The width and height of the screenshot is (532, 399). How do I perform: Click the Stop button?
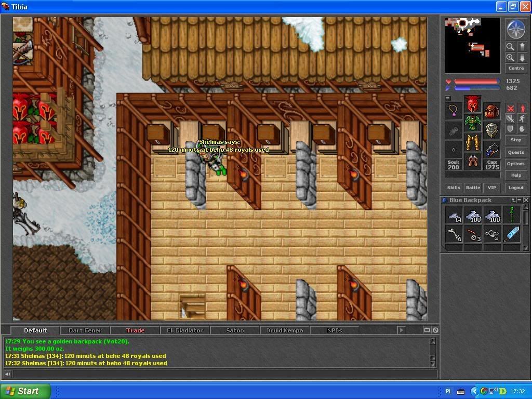516,140
